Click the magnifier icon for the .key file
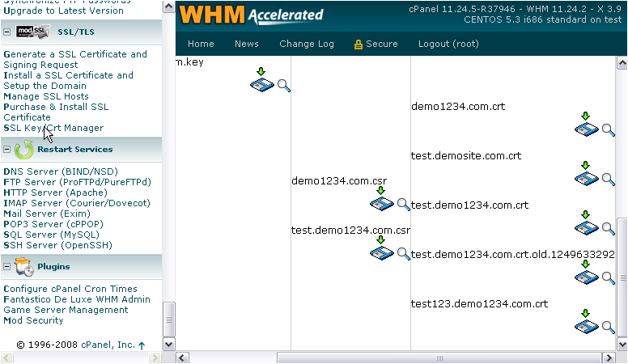 point(283,85)
